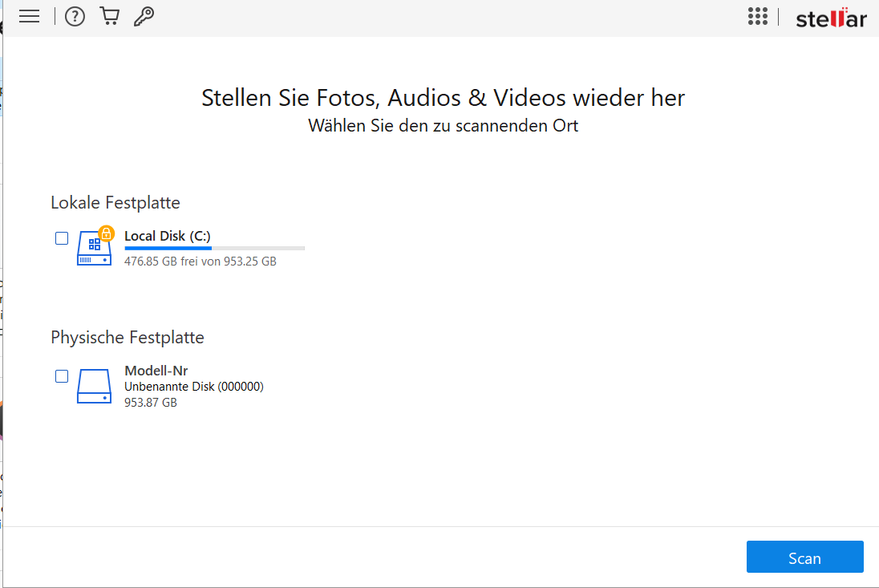This screenshot has width=879, height=588.
Task: Select the Local Disk (C:) drive icon
Action: pyautogui.click(x=94, y=248)
